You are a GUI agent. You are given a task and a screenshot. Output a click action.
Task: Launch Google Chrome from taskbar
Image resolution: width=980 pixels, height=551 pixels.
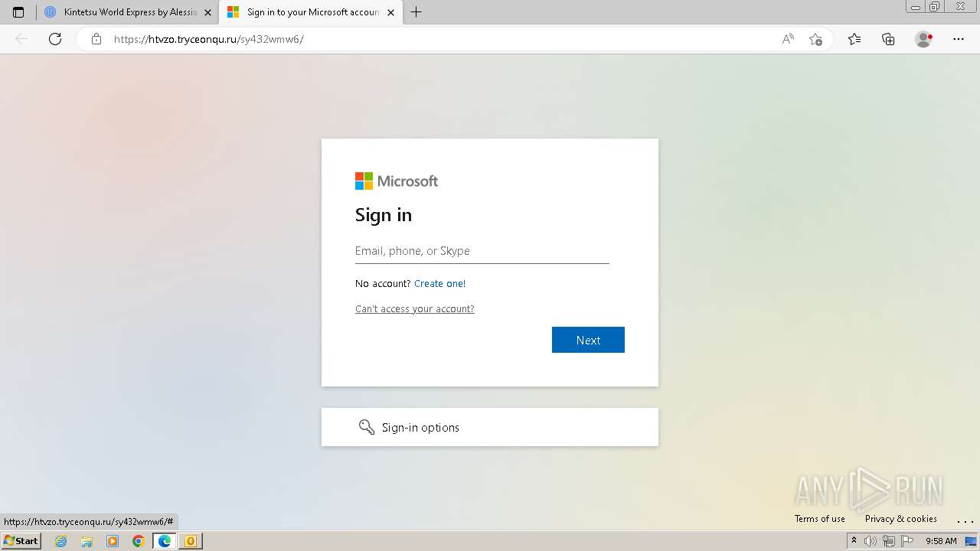click(x=139, y=541)
